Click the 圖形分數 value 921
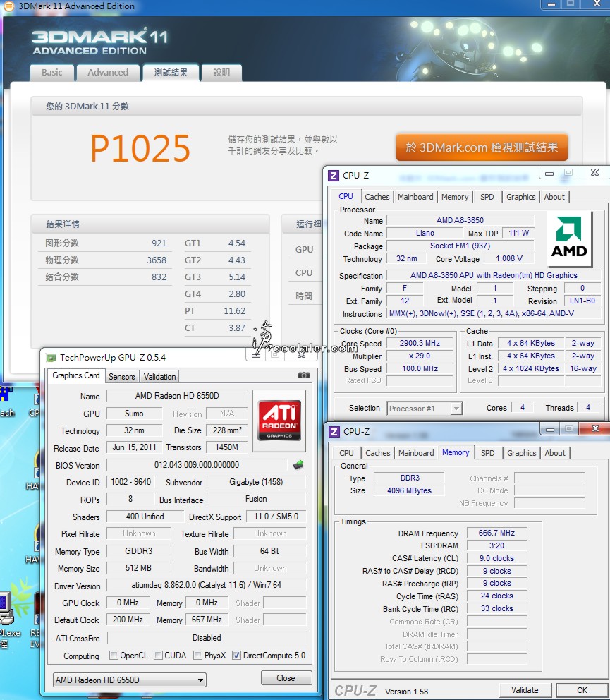 (x=159, y=243)
